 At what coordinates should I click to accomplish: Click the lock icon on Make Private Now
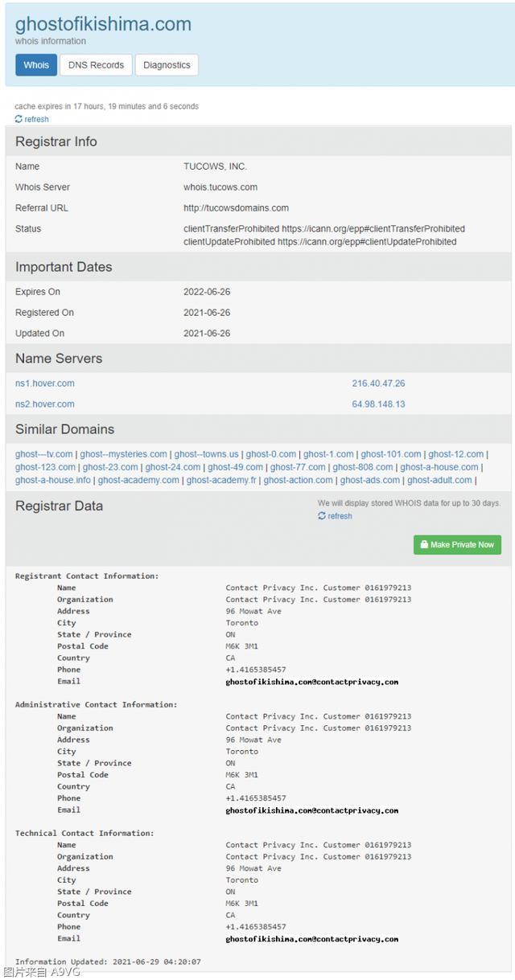coord(423,544)
